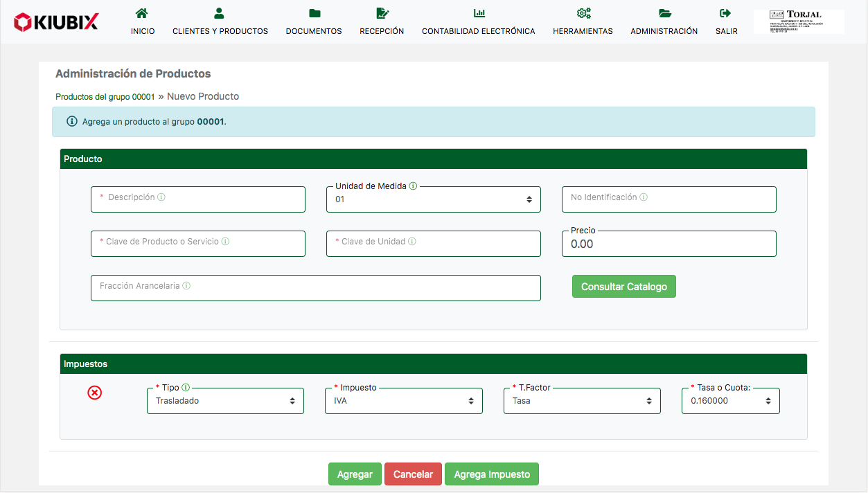Click the Herramientas gears icon
Viewport: 868px width, 493px height.
pos(583,13)
